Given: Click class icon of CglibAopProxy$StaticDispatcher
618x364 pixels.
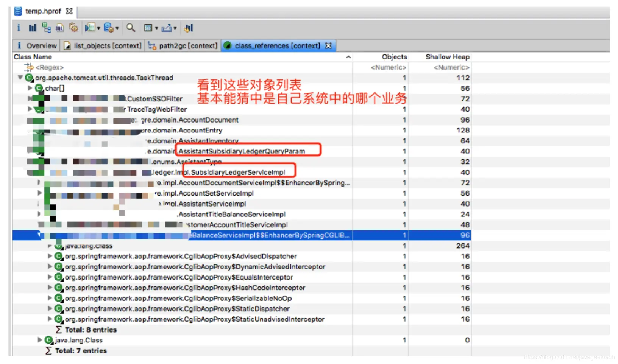Looking at the screenshot, I should click(58, 309).
